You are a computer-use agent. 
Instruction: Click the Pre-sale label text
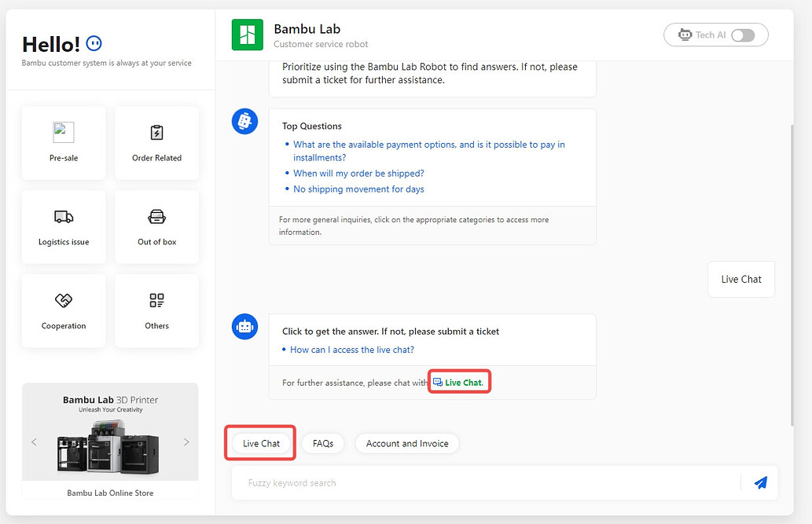point(64,158)
